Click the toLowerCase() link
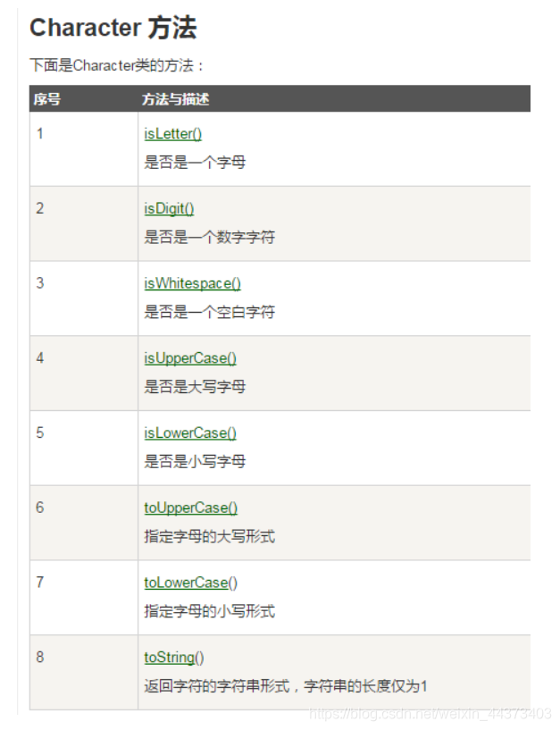 point(191,583)
